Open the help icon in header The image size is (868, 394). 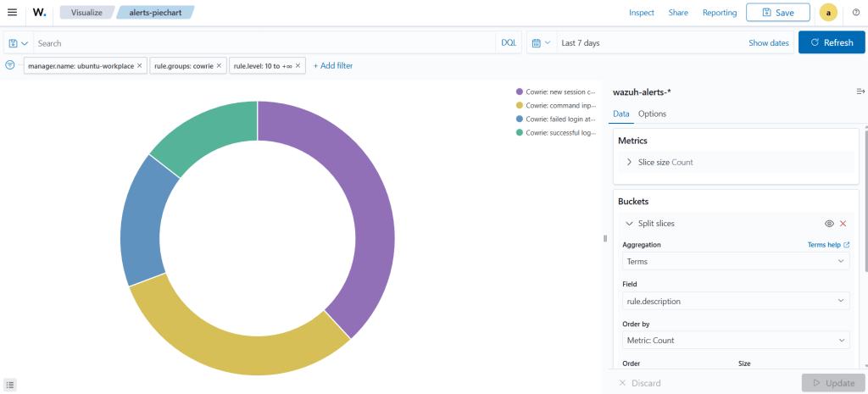[856, 13]
